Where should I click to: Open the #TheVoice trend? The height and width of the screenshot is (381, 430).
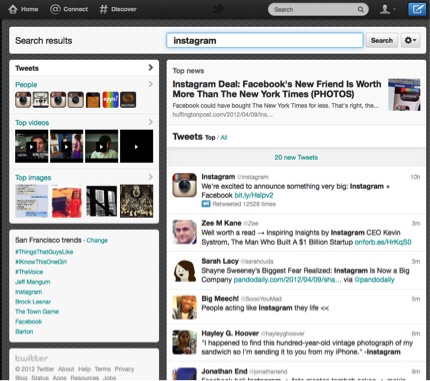coord(29,272)
